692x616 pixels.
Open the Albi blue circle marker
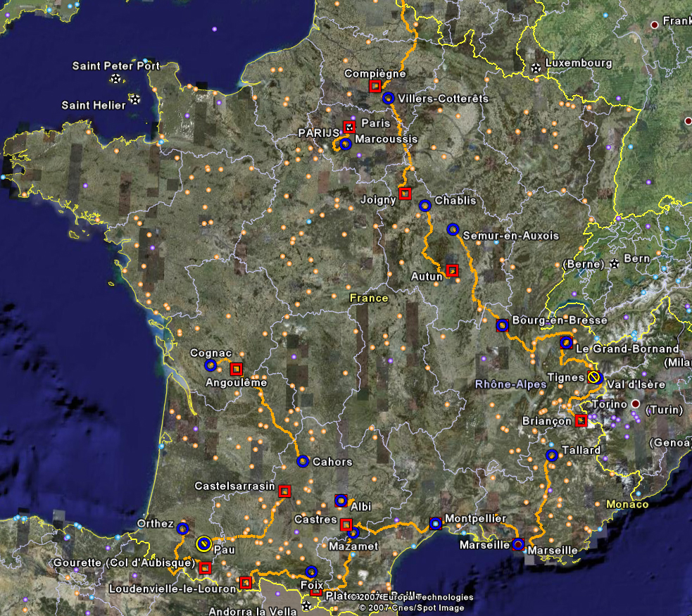[x=341, y=501]
